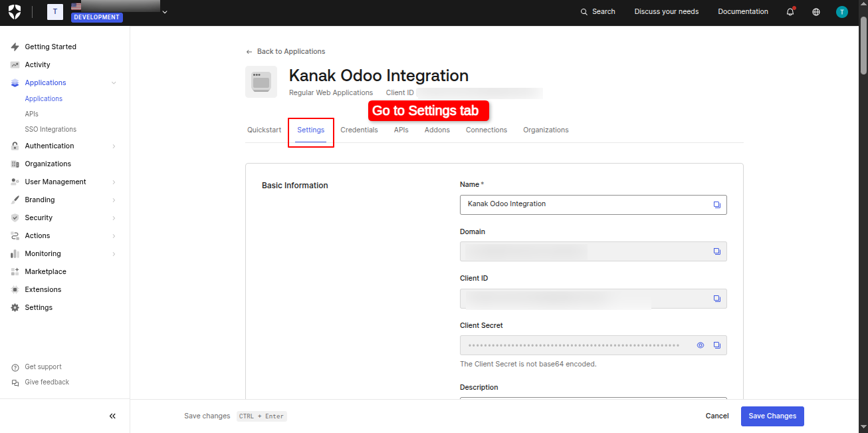Open the APIs tab

[x=401, y=130]
